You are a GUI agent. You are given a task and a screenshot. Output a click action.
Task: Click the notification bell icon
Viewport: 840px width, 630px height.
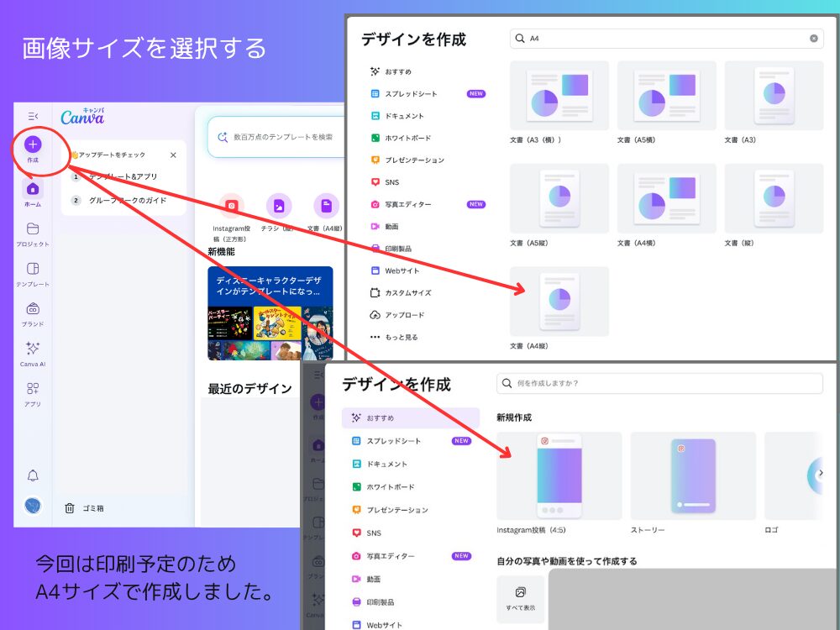point(33,475)
